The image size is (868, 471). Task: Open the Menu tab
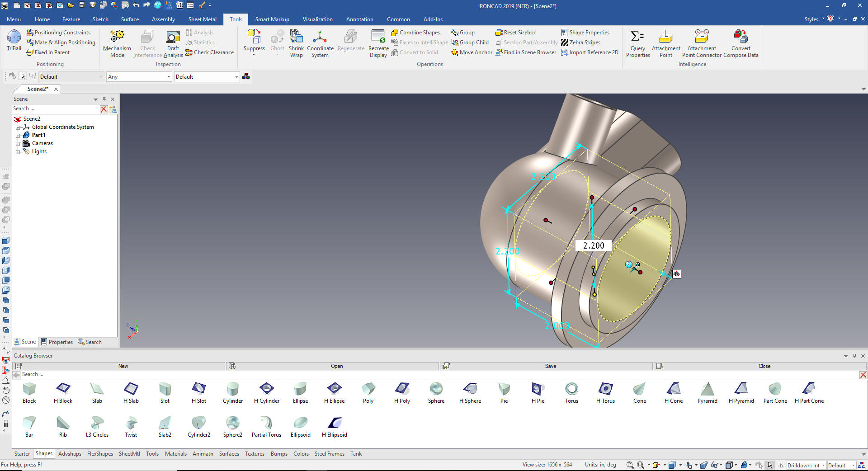point(14,19)
